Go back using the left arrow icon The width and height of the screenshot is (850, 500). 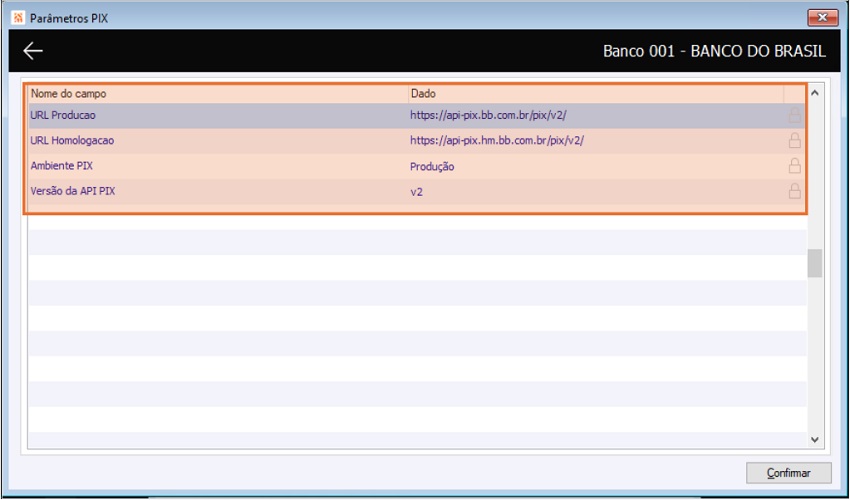(x=33, y=50)
